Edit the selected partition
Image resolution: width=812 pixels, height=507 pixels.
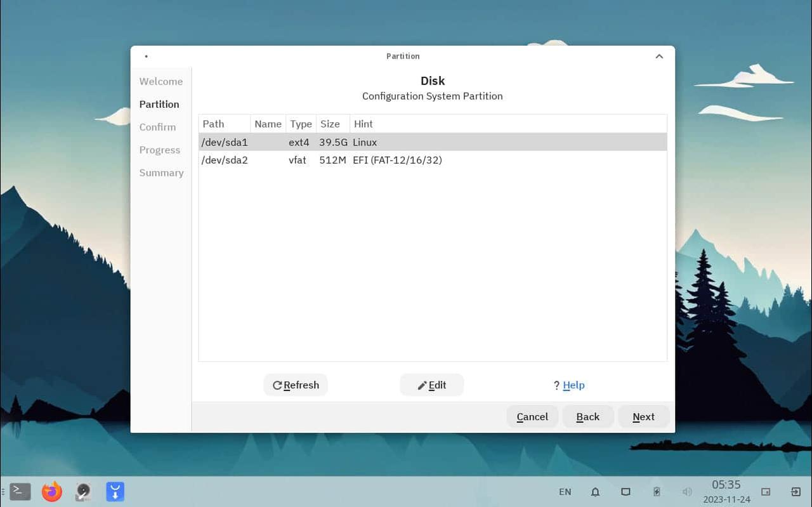[x=432, y=385]
